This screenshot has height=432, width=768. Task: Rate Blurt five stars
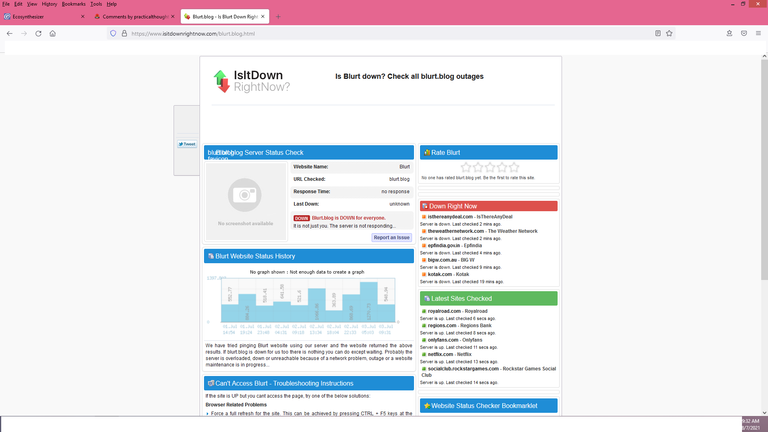point(514,168)
